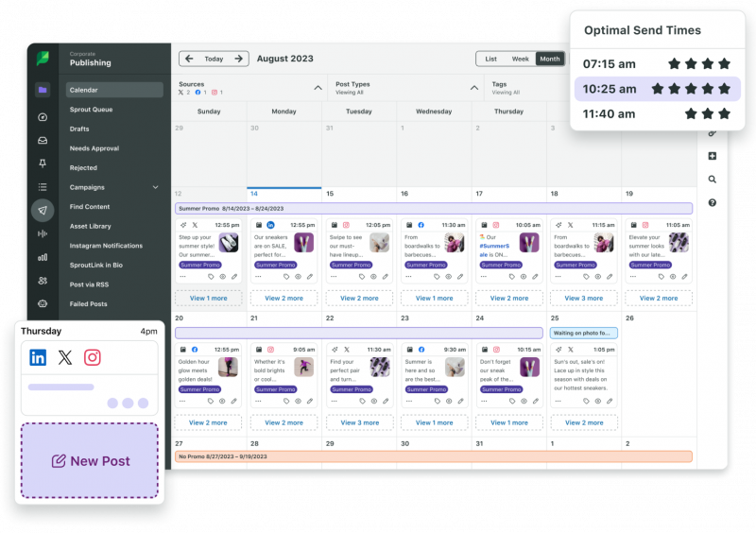Open Sprout Queue in sidebar

click(x=91, y=110)
